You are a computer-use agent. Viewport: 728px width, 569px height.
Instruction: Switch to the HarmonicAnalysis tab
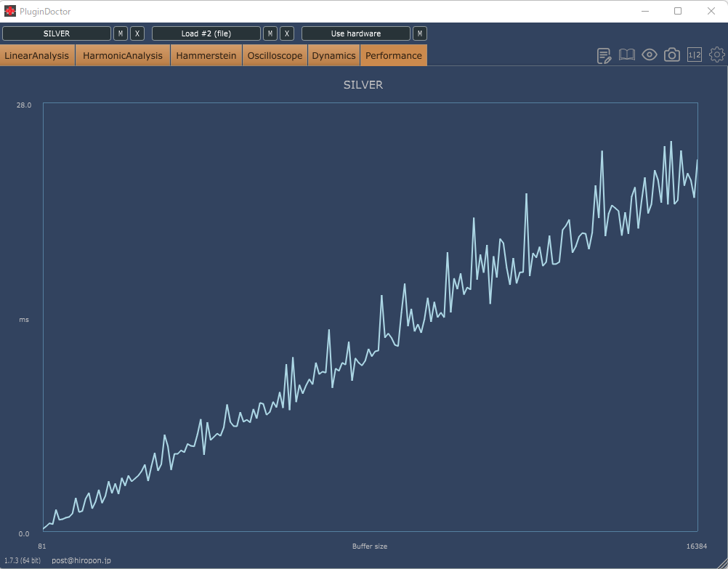123,55
